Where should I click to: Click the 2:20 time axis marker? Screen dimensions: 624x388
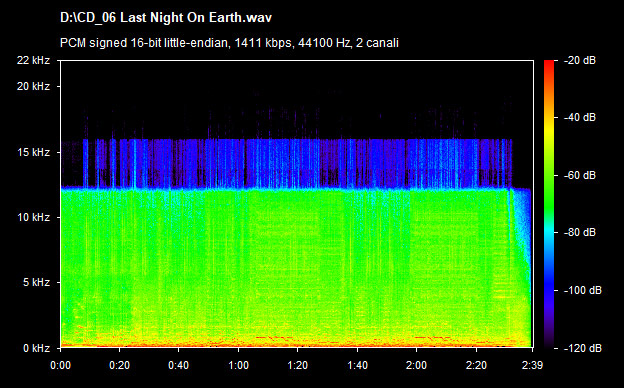(476, 365)
